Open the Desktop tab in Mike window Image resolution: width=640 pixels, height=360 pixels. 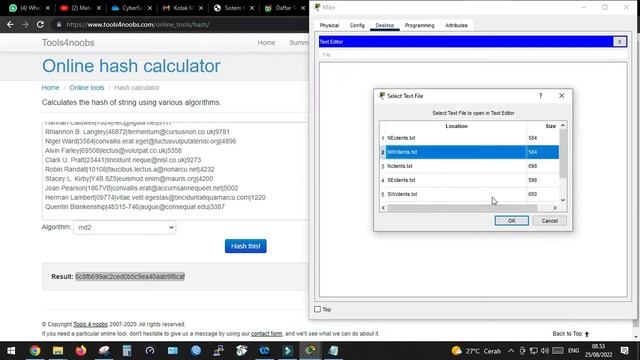(x=384, y=25)
